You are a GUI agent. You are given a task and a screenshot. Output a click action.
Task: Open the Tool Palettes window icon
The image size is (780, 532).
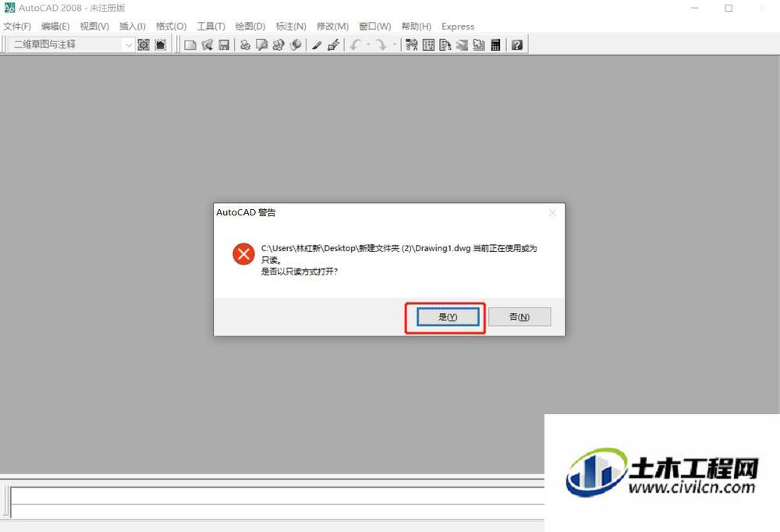(x=445, y=44)
